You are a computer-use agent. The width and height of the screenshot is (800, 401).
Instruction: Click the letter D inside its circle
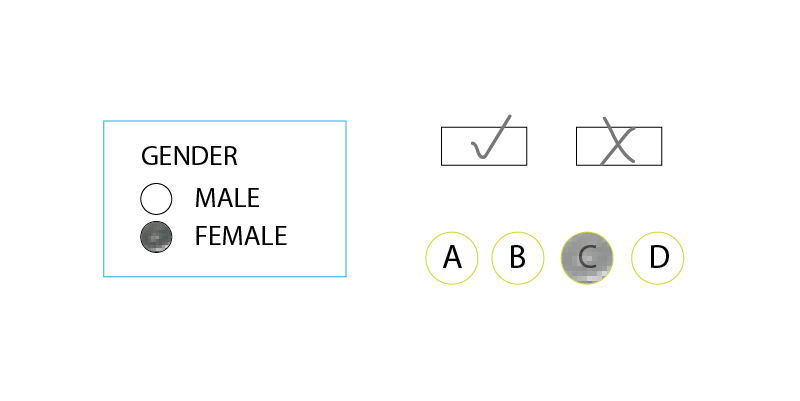pos(659,257)
